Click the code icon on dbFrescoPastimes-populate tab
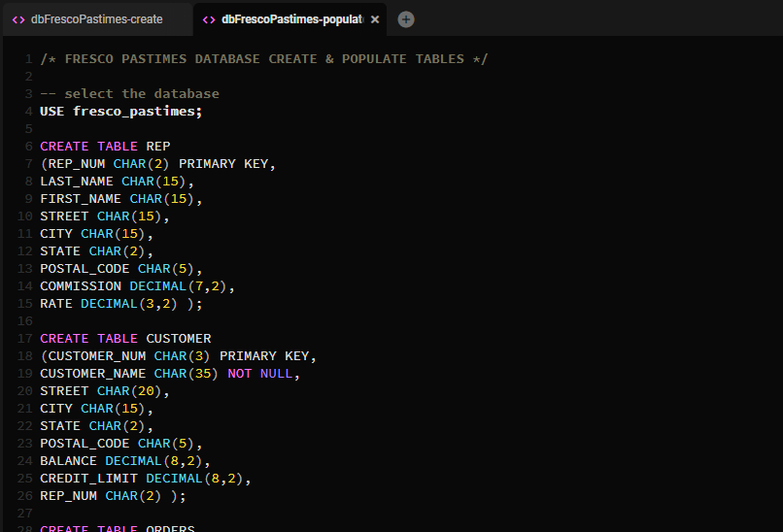This screenshot has height=532, width=783. (x=209, y=19)
